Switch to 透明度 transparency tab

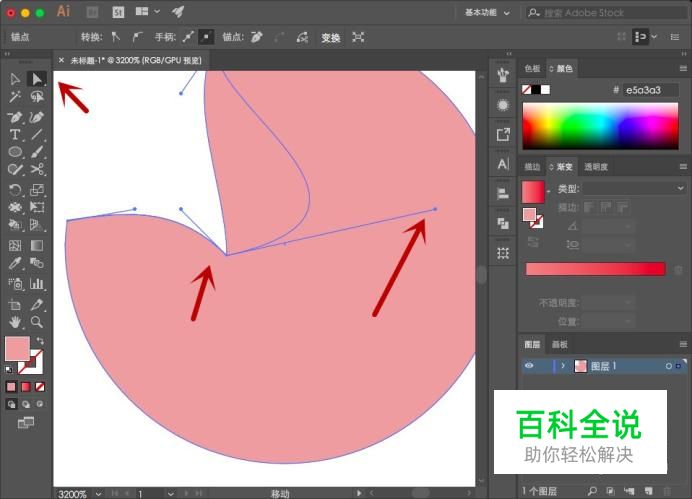click(596, 167)
